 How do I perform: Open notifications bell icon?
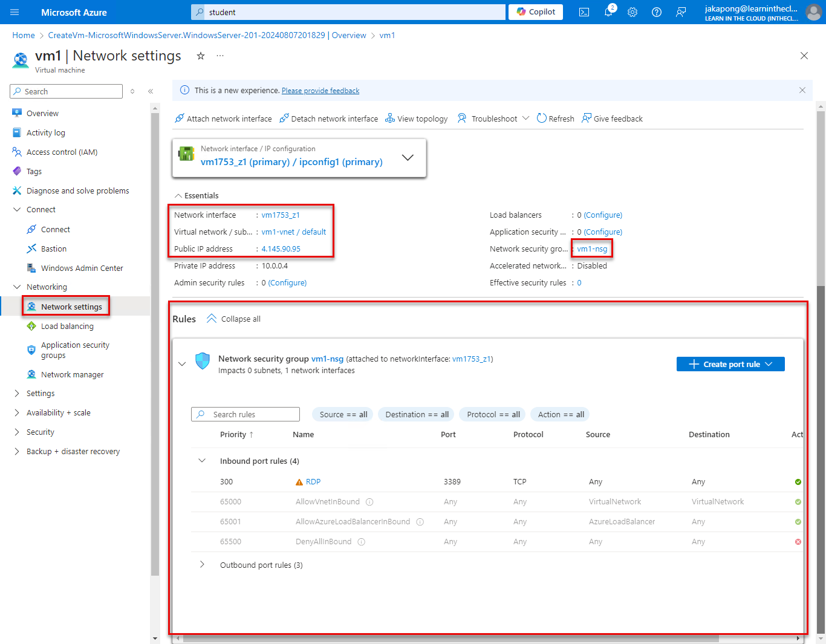tap(608, 12)
